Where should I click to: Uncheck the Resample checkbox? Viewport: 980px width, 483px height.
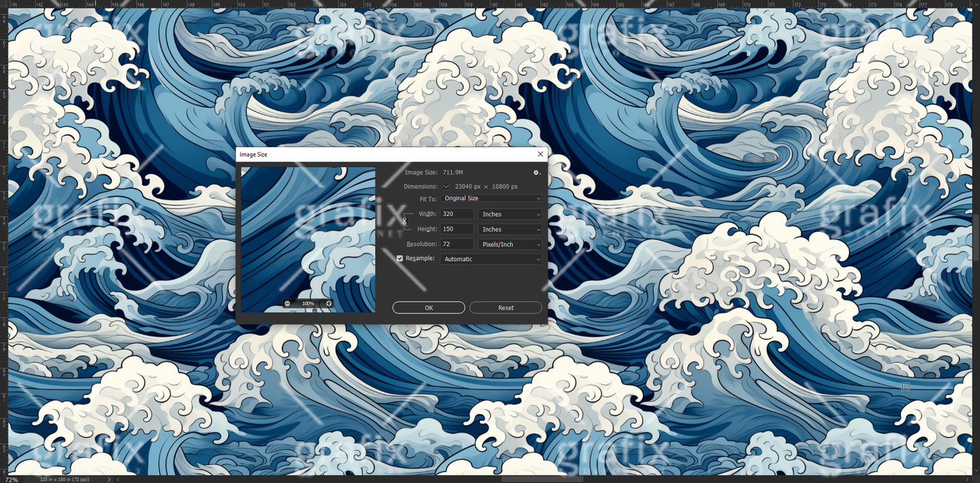pos(400,258)
